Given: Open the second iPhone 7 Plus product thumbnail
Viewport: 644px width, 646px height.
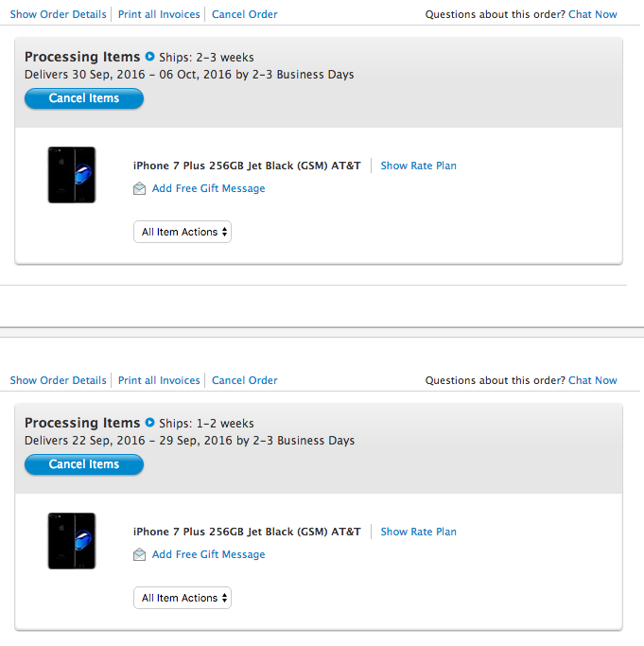Looking at the screenshot, I should point(72,541).
